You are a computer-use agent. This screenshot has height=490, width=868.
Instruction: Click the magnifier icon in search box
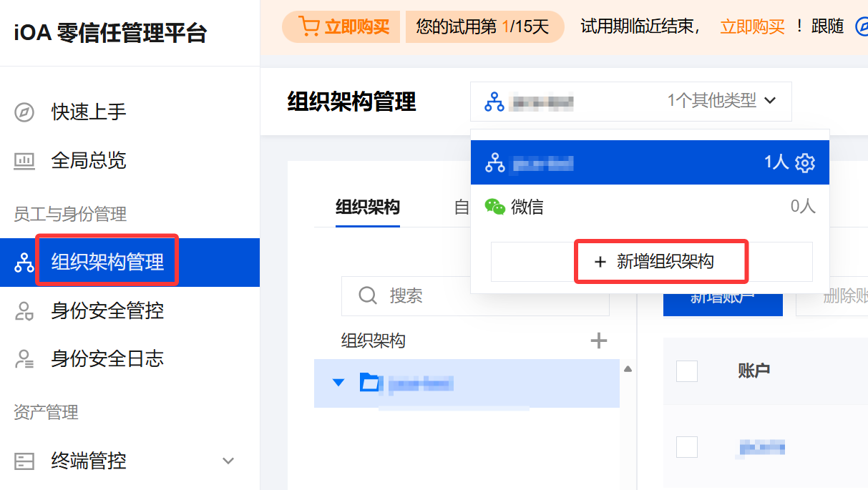pos(367,295)
